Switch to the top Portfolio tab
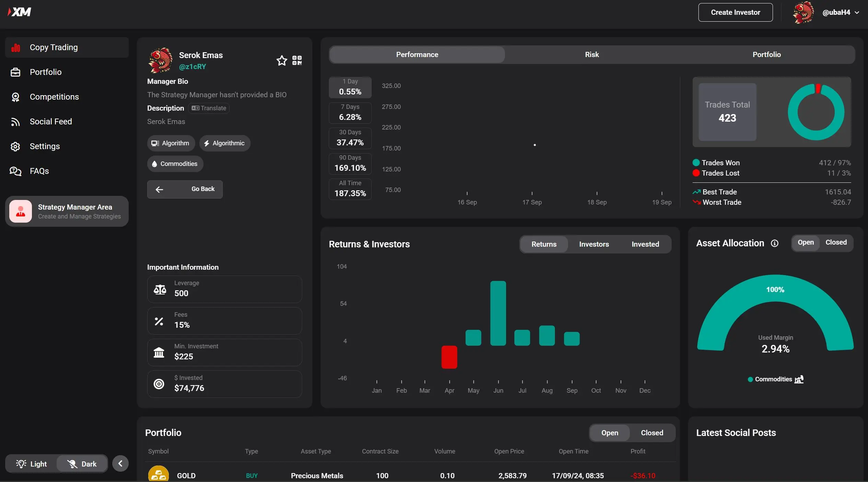 (766, 55)
